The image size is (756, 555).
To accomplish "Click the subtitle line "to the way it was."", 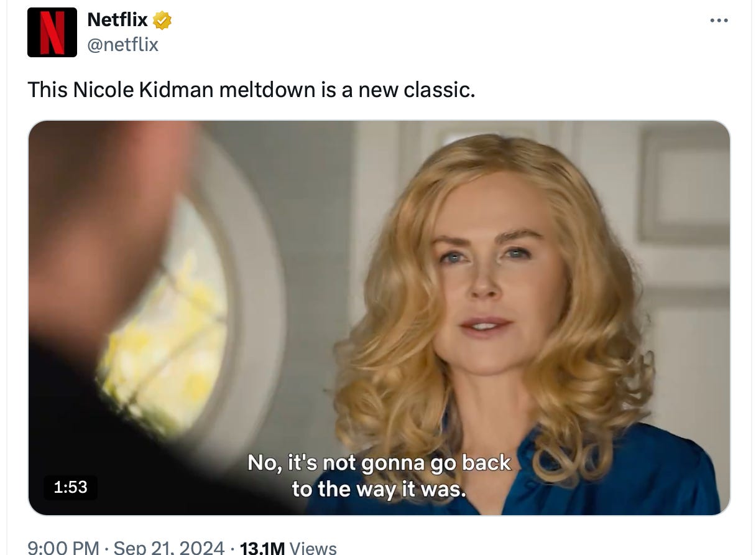I will pyautogui.click(x=379, y=489).
